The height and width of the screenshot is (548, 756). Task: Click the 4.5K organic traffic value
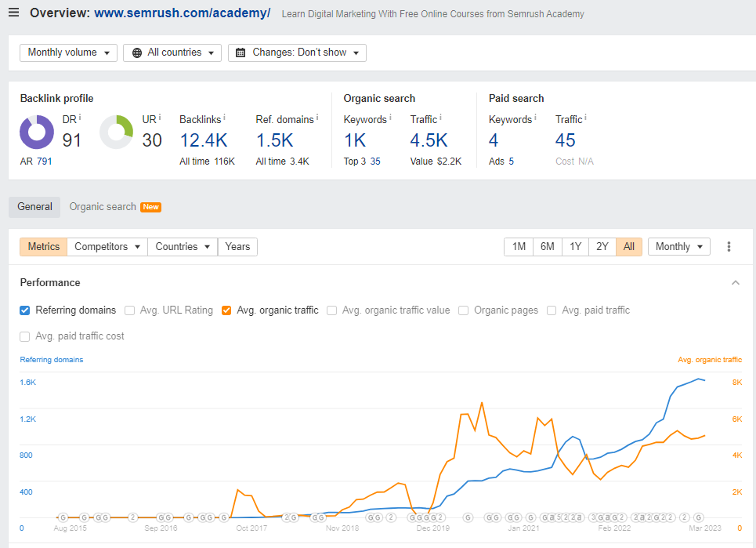(429, 140)
